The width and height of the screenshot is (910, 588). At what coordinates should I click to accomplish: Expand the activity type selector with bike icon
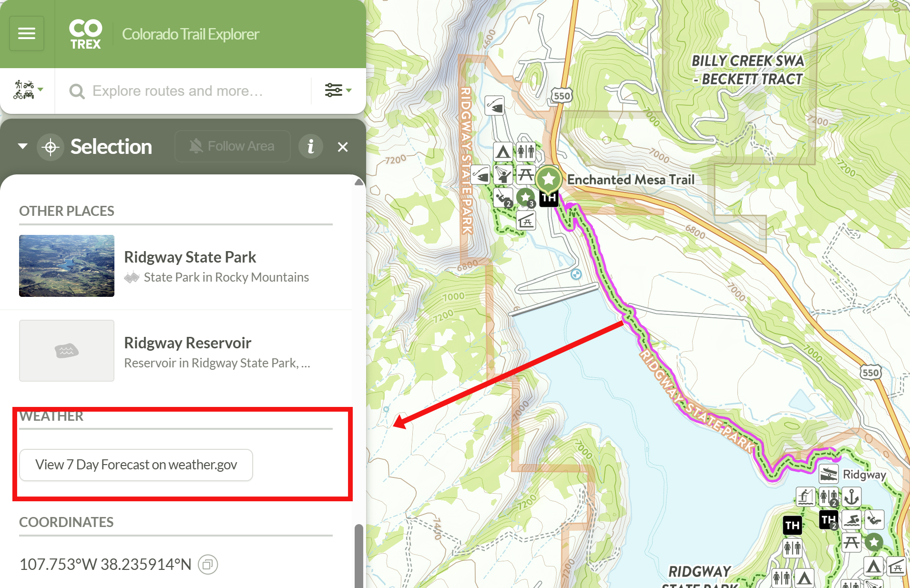tap(27, 90)
